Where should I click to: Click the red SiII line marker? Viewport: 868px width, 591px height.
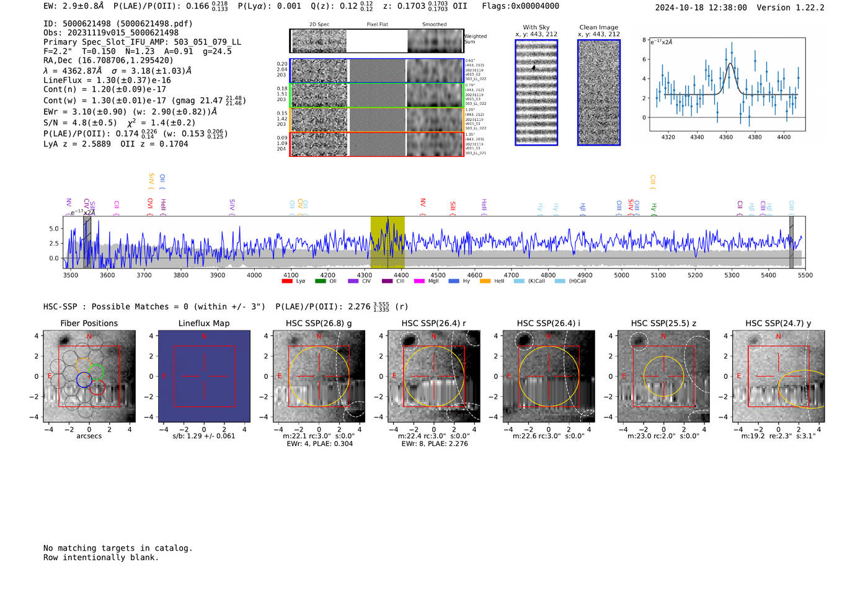(x=453, y=208)
